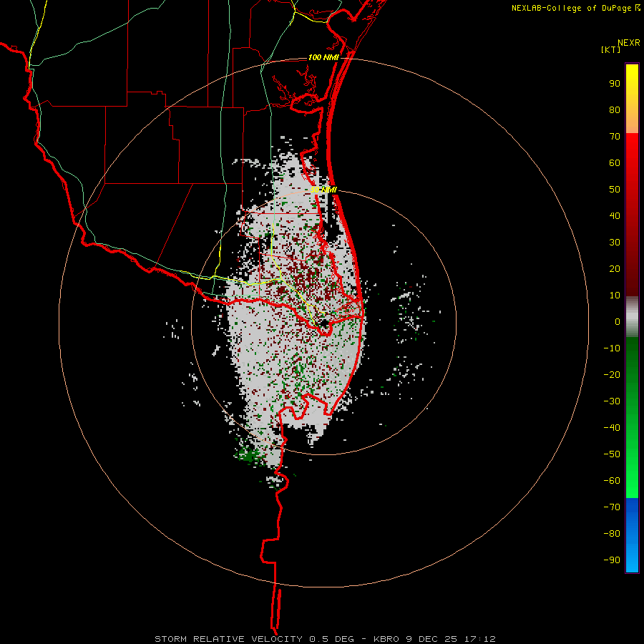
Task: Pick the blue segment of the velocity color bar
Action: pos(632,535)
